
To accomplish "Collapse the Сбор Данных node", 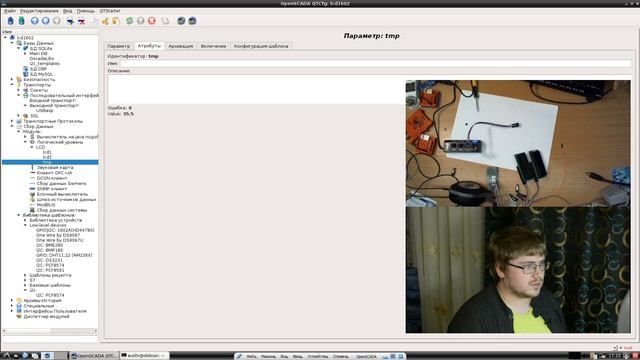I will tap(12, 127).
